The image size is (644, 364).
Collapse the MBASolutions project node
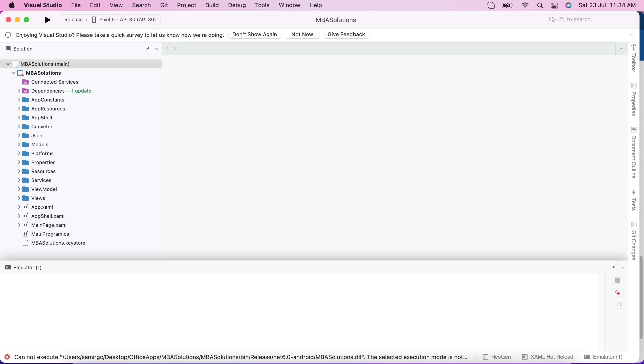(x=13, y=73)
